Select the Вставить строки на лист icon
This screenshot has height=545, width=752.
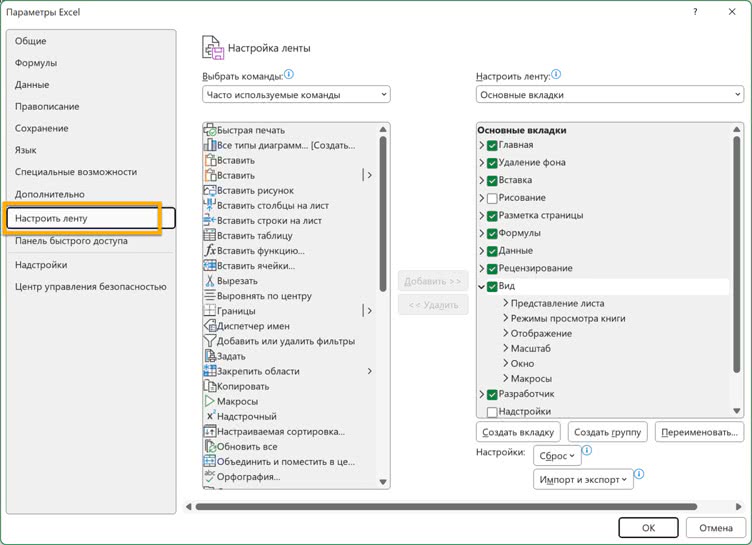pos(210,220)
